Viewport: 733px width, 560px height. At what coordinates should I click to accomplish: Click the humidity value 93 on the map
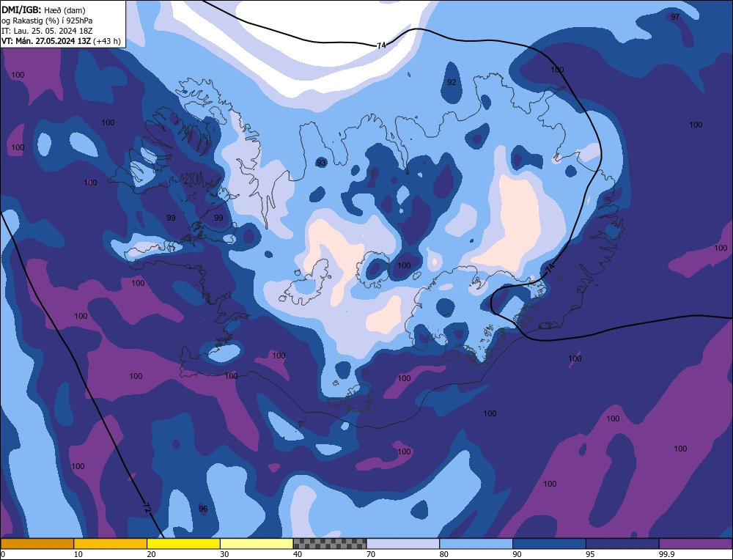pos(321,163)
